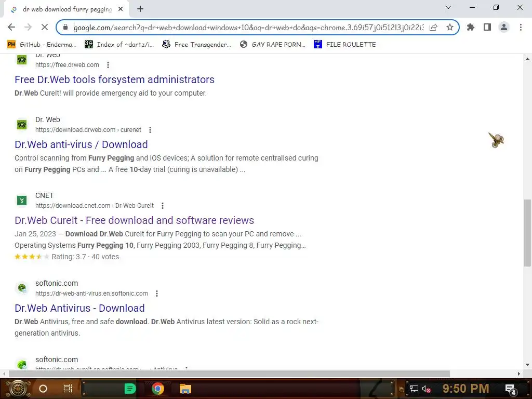Click the Rating: 3.7 · 40 votes text
Screen dimensions: 532x399
(85, 257)
